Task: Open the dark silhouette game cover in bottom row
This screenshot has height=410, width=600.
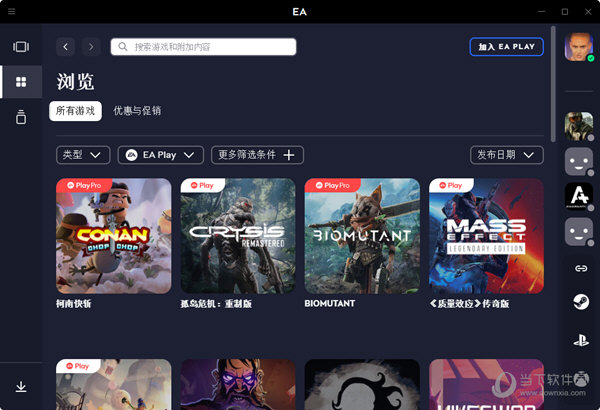Action: click(362, 384)
